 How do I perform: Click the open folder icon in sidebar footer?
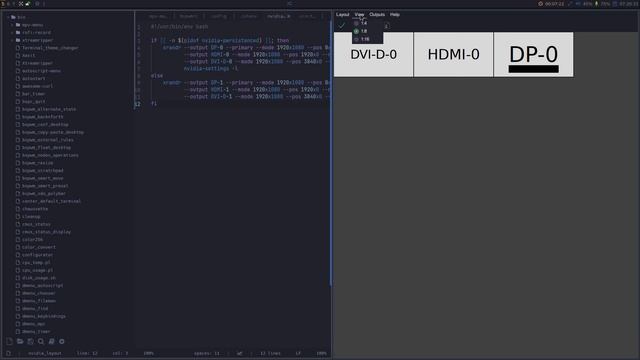click(x=20, y=341)
